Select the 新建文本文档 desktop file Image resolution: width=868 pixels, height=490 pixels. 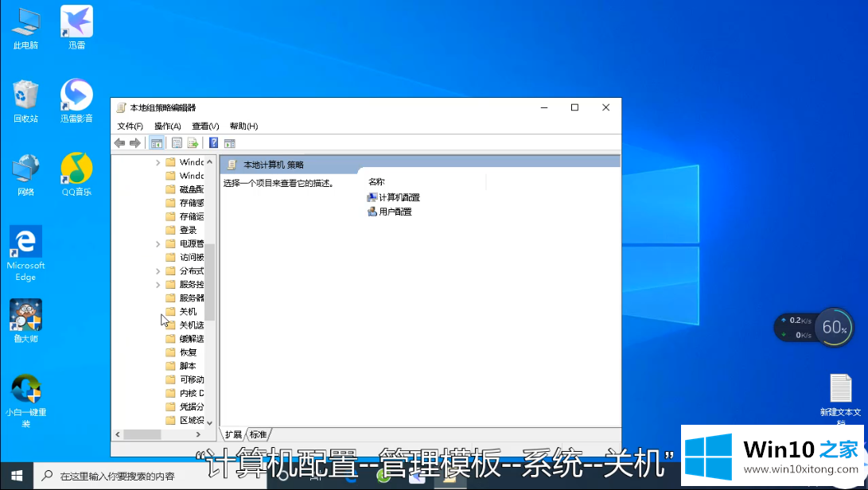[x=840, y=399]
